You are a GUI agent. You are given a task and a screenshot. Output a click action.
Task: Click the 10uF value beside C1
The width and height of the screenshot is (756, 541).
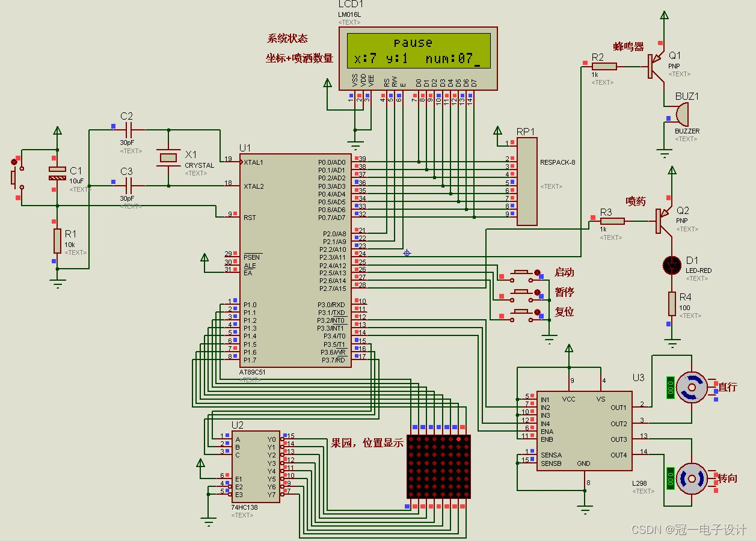point(76,181)
